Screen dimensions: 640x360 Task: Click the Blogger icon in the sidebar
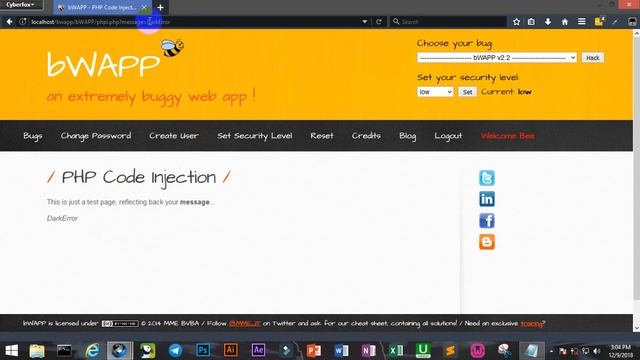[x=487, y=242]
